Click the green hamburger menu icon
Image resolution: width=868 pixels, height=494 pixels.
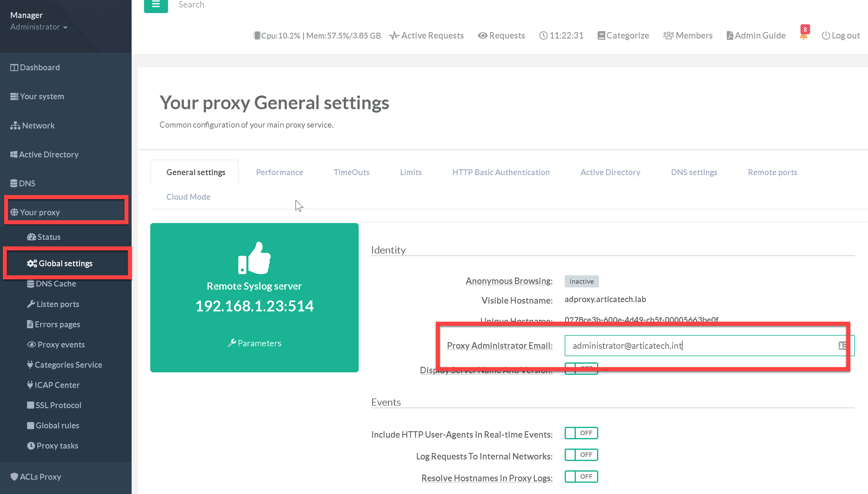pos(156,5)
